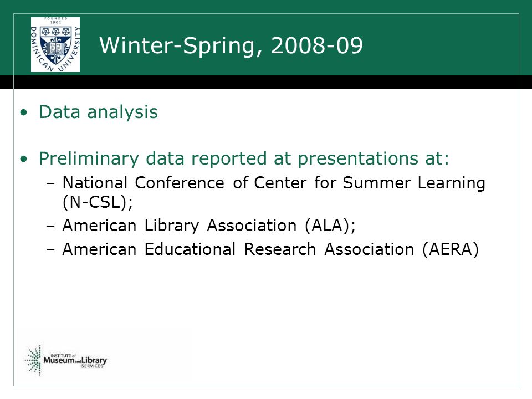The width and height of the screenshot is (532, 399).
Task: Click the dash before 'American Educational Research'
Action: (51, 250)
